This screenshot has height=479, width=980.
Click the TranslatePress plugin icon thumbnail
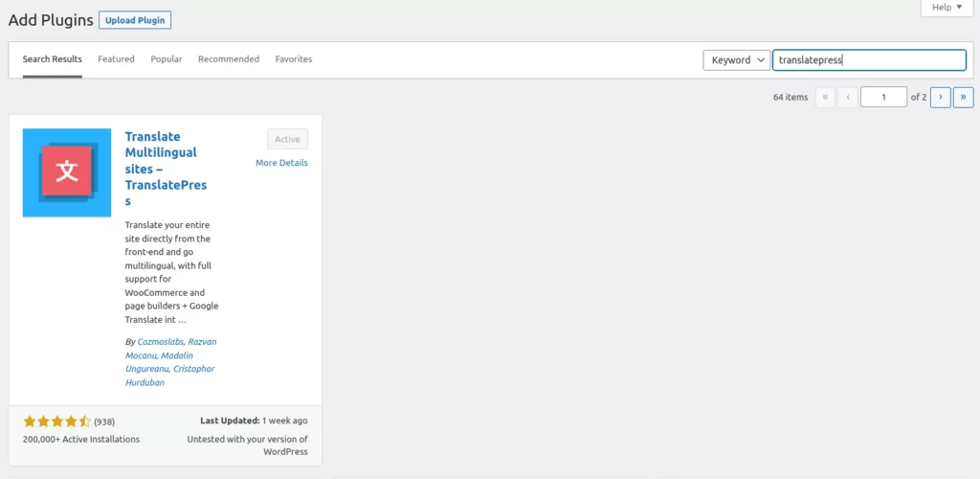pyautogui.click(x=67, y=172)
